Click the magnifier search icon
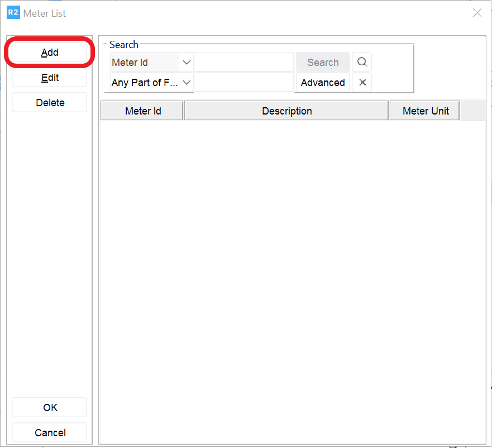492x448 pixels. (361, 62)
